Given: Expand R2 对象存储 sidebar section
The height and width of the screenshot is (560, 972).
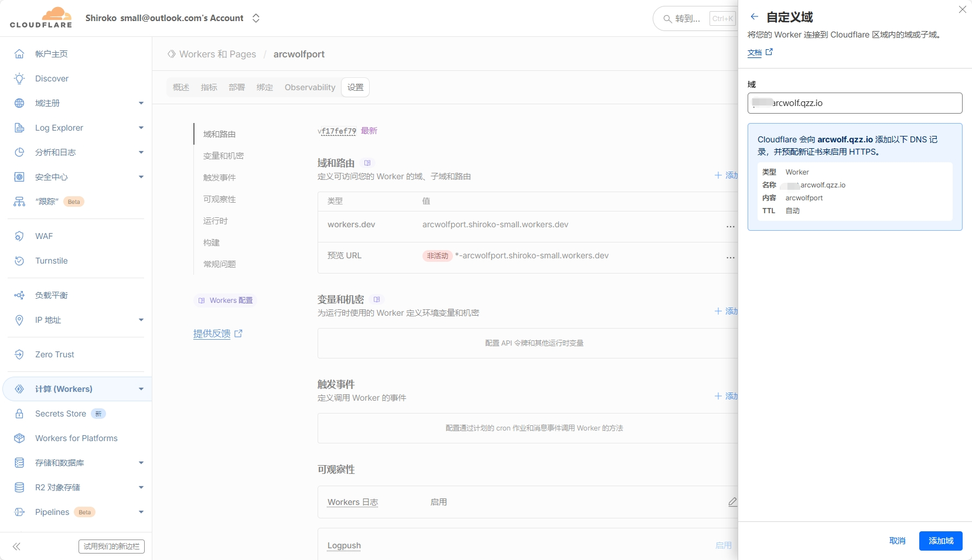Looking at the screenshot, I should tap(141, 487).
